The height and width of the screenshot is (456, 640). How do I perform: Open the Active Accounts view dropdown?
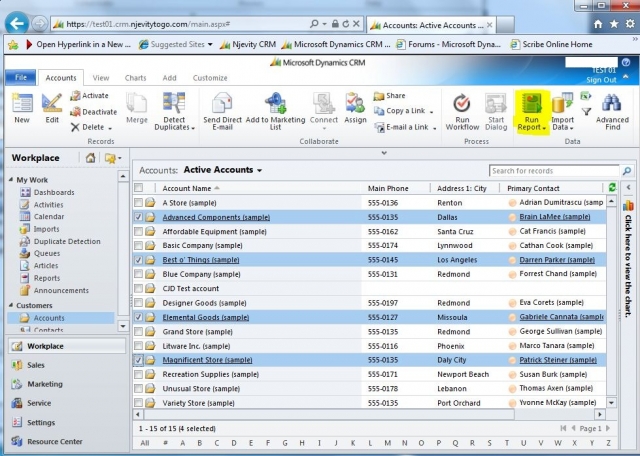click(x=259, y=171)
